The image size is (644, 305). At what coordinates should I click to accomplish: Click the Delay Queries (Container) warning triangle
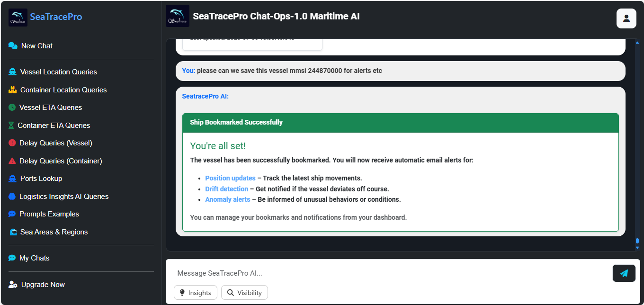click(x=12, y=161)
